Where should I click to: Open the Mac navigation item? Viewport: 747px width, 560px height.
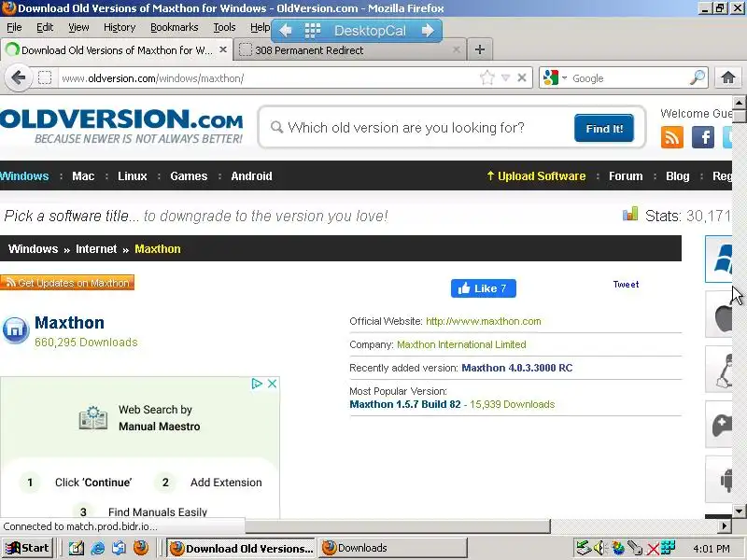point(83,176)
